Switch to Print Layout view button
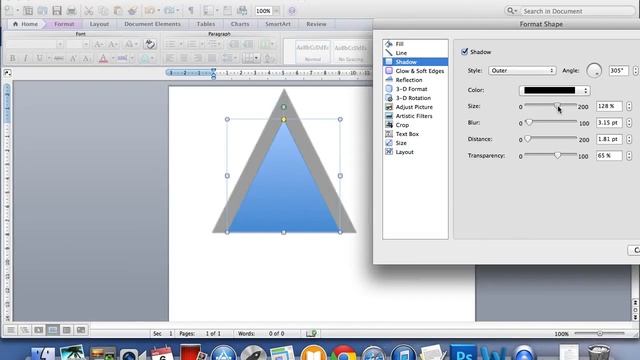The height and width of the screenshot is (360, 640). [x=53, y=330]
